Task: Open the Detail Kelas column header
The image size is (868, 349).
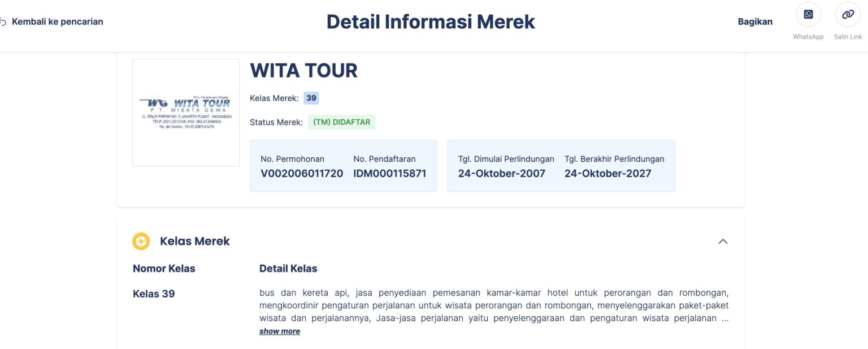Action: (288, 268)
